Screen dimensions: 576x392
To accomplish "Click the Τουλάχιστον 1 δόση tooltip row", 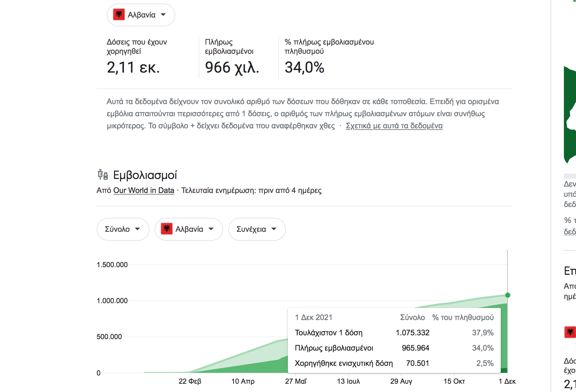I will [x=394, y=333].
